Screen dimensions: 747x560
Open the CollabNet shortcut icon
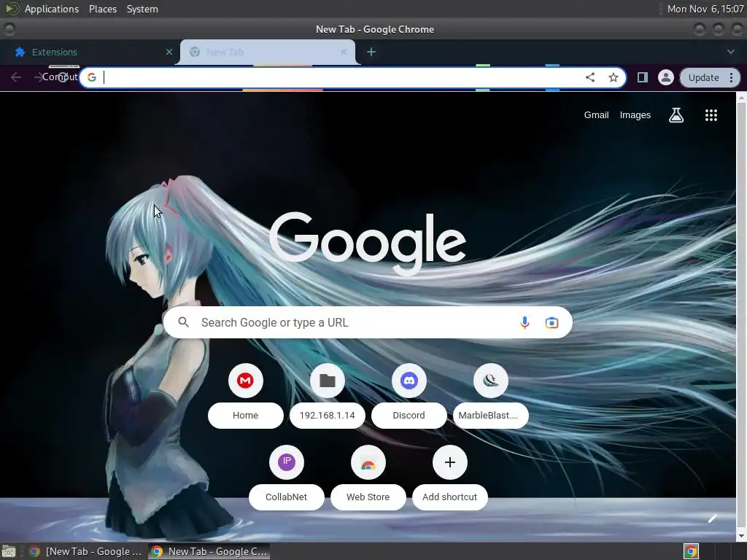[286, 462]
